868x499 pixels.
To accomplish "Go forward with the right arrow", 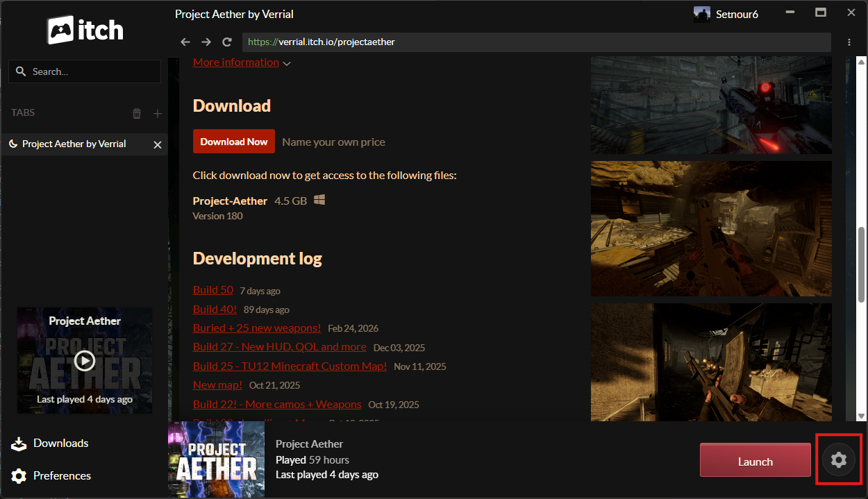I will (x=206, y=42).
